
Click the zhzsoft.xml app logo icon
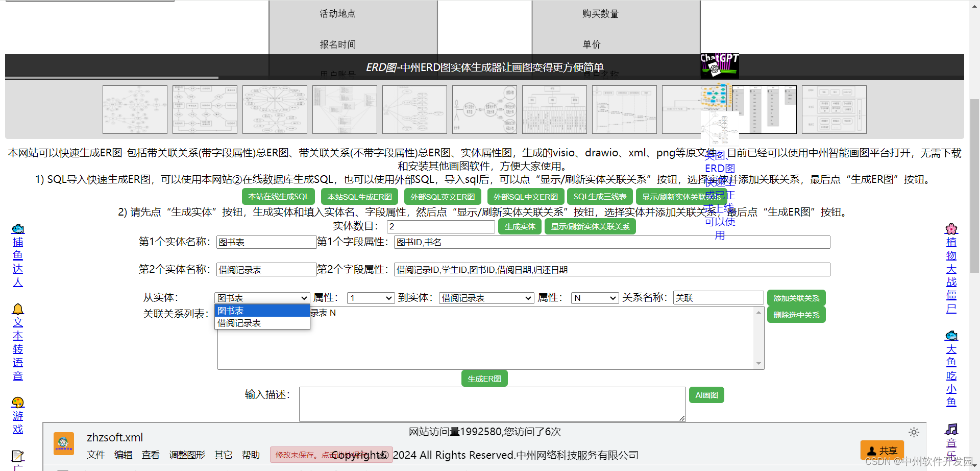click(64, 443)
